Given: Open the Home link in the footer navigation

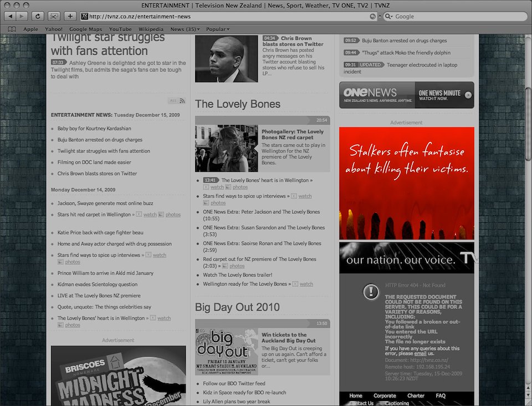Looking at the screenshot, I should 356,396.
